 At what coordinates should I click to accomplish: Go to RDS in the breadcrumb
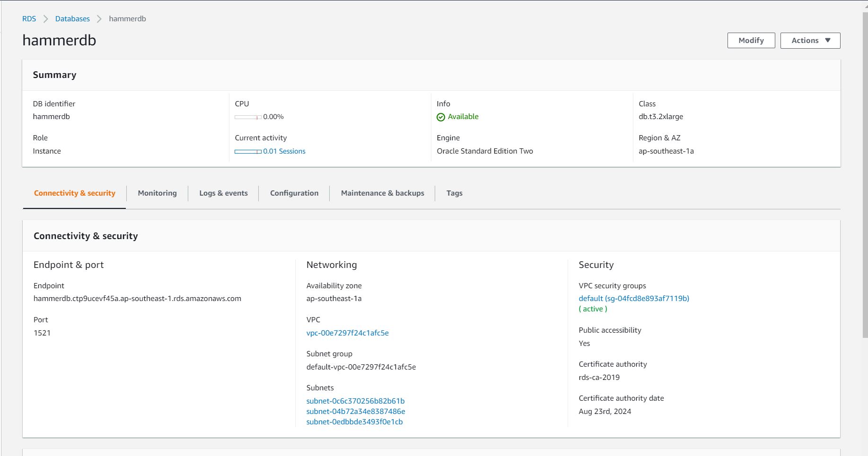[29, 19]
